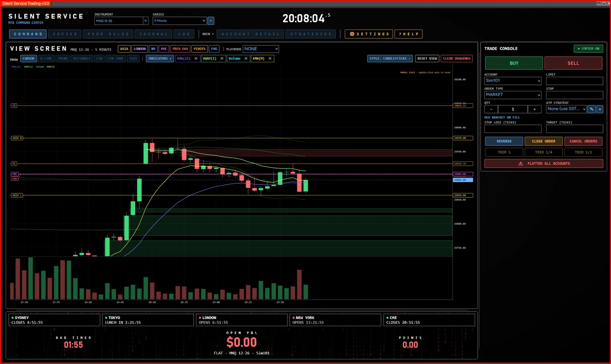
Task: Remove the Volume indicator with its X
Action: 246,58
